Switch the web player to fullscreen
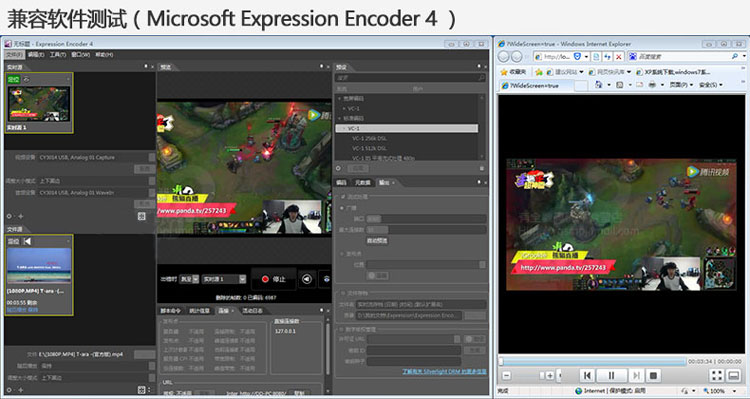The image size is (750, 399). tap(717, 376)
